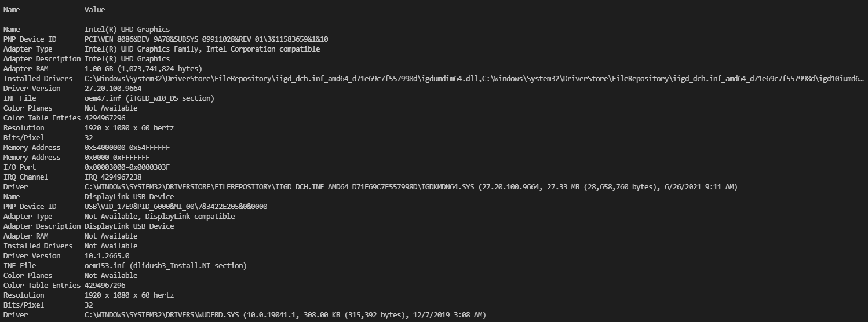Image resolution: width=868 pixels, height=322 pixels.
Task: Click the first 1920 x 1080 resolution value
Action: pos(129,127)
